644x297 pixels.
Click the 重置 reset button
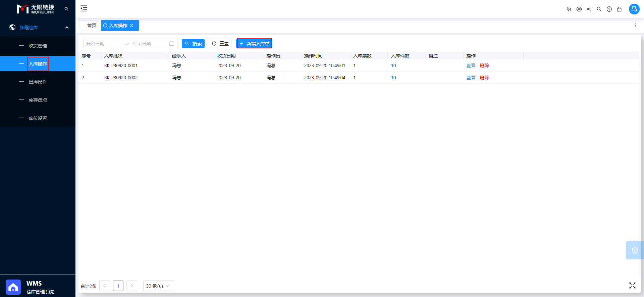[x=220, y=44]
